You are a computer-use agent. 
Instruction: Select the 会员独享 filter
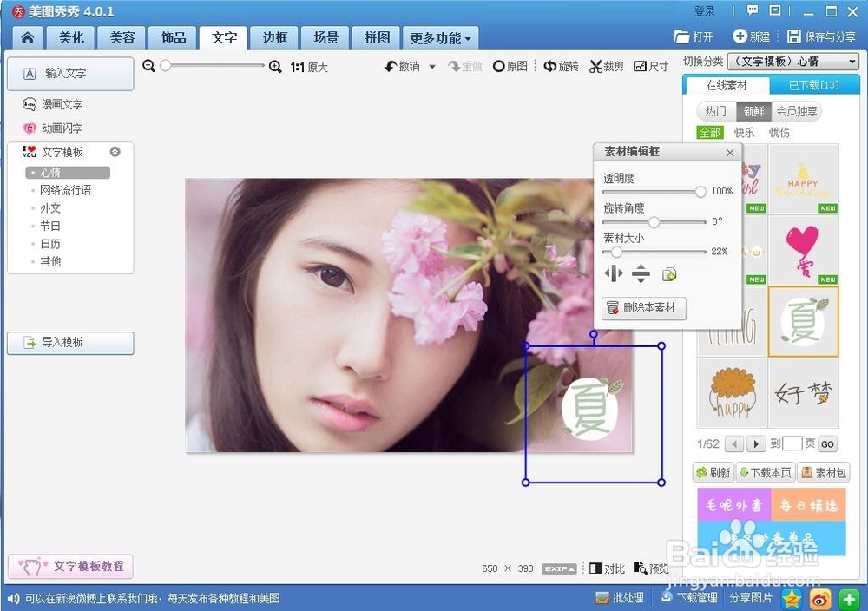(797, 111)
